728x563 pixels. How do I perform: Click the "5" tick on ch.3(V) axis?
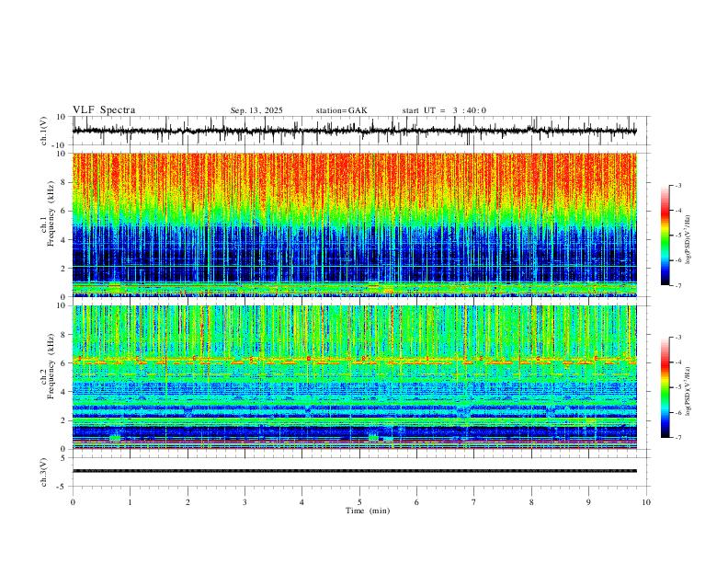point(64,458)
